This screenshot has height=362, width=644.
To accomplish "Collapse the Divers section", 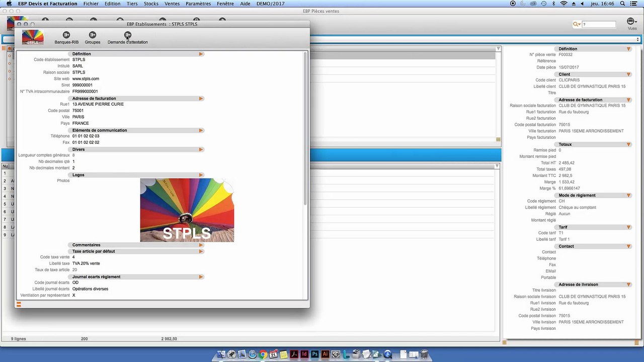I will 201,149.
